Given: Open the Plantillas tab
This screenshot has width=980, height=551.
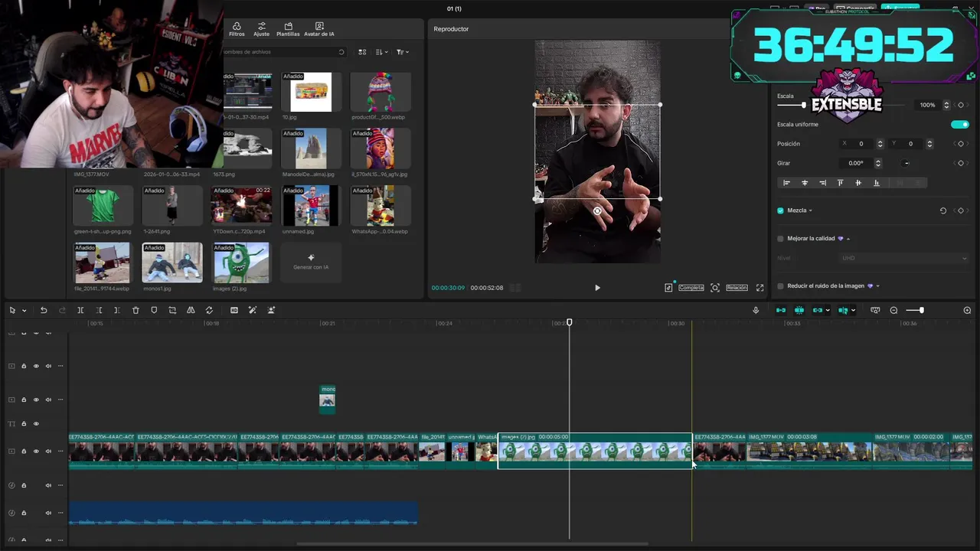Looking at the screenshot, I should pyautogui.click(x=288, y=29).
